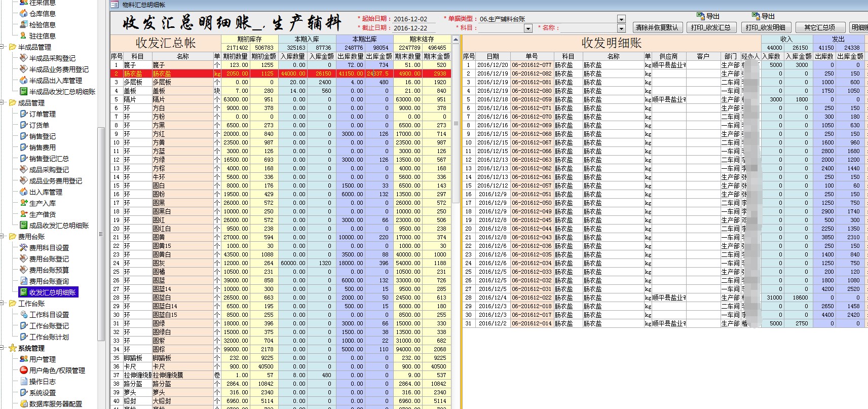The image size is (868, 409).
Task: Click the 成品业务费用登记 icon
Action: coord(23,181)
